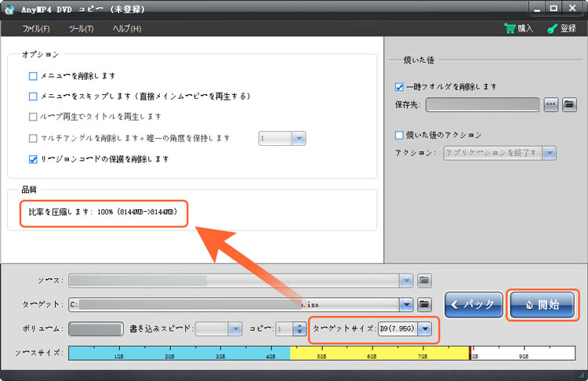
Task: Minimize the AnyMP4 DVD コピー window
Action: point(537,9)
